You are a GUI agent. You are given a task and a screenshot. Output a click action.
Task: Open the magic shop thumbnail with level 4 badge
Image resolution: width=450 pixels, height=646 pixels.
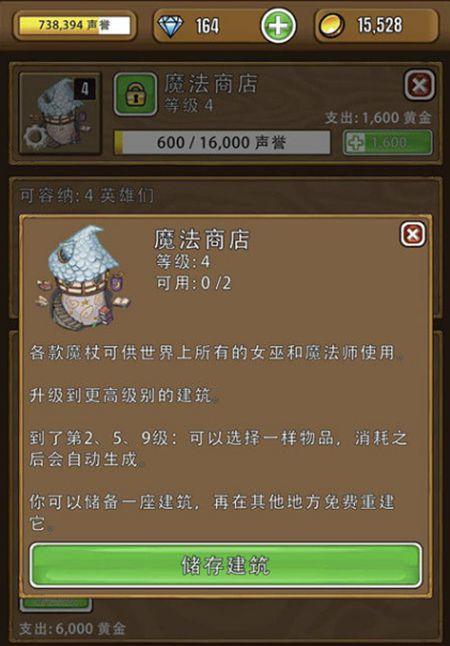click(x=60, y=114)
